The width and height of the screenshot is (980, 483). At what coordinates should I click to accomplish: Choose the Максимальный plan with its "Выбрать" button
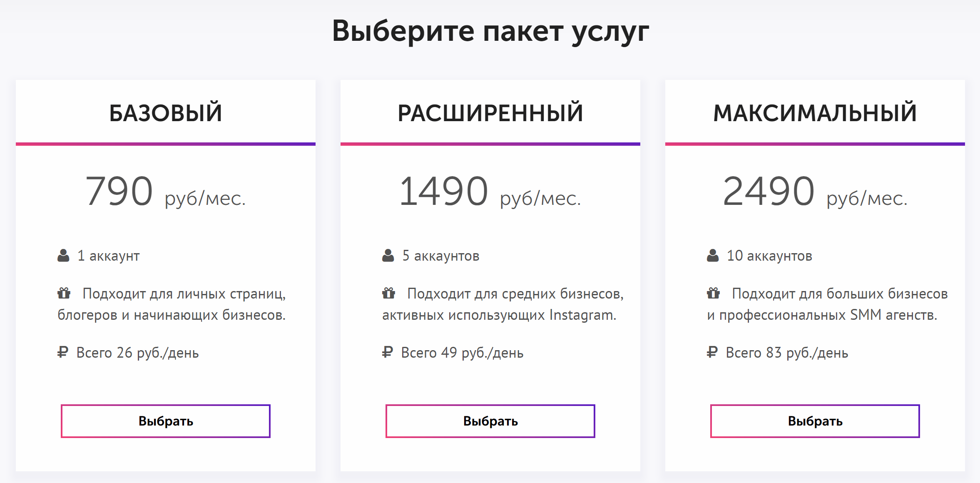point(815,421)
